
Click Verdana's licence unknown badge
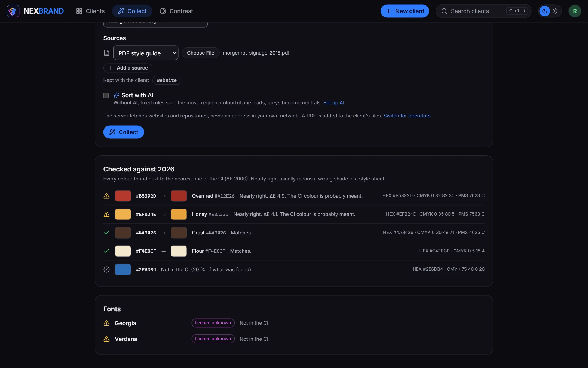click(x=213, y=339)
